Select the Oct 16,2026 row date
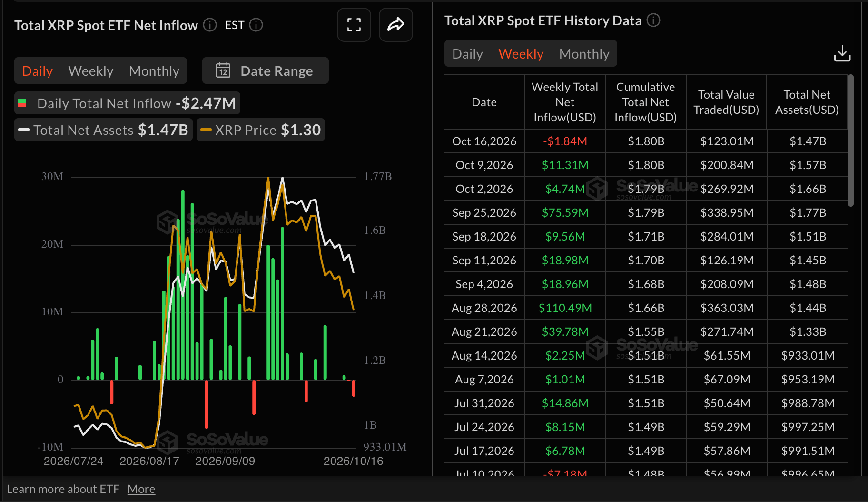 tap(484, 141)
